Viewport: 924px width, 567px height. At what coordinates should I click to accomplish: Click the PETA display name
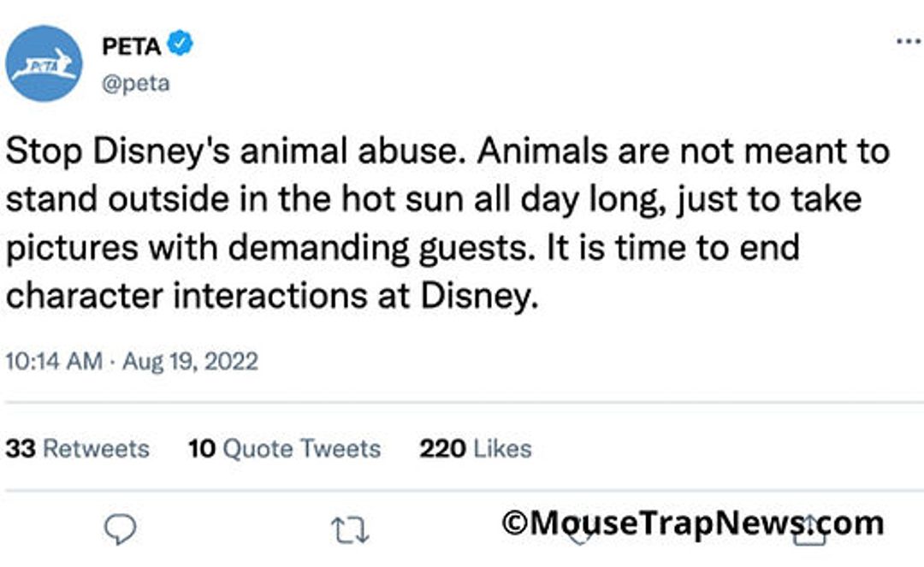(x=131, y=46)
